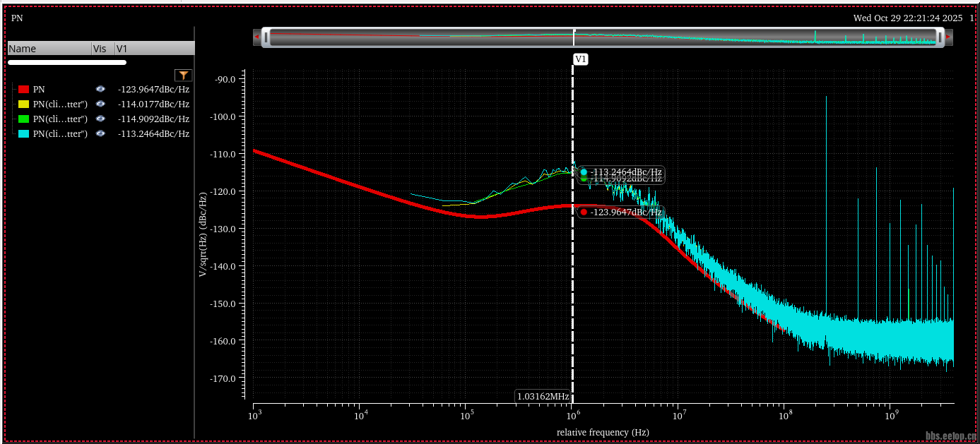
Task: Select the V1 vertical marker flag
Action: pos(580,59)
